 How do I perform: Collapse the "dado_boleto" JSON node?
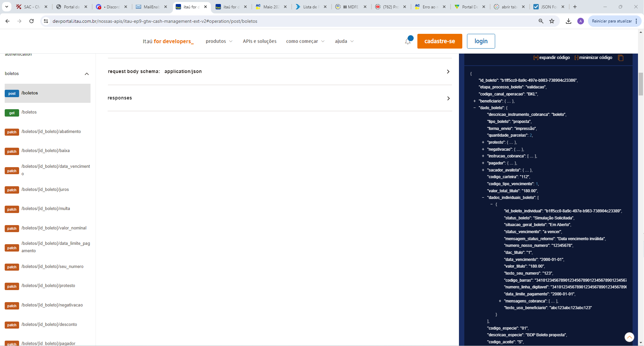pos(474,108)
